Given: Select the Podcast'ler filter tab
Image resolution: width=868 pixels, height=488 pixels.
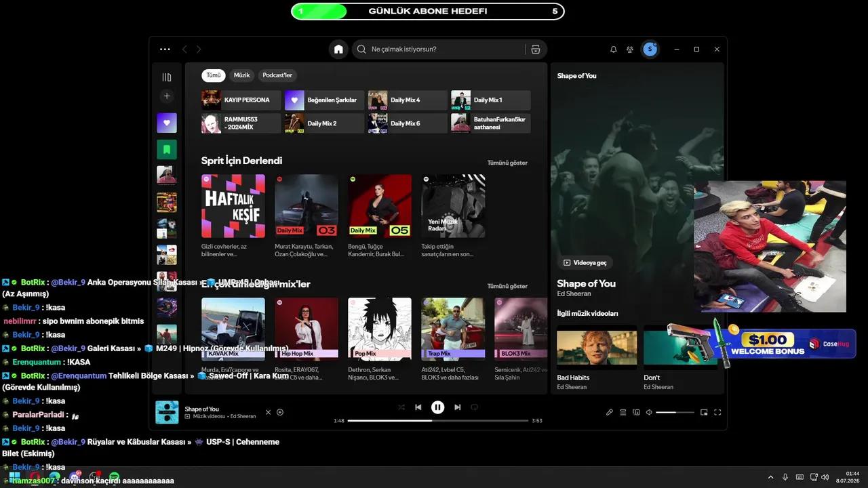Looking at the screenshot, I should (x=277, y=75).
